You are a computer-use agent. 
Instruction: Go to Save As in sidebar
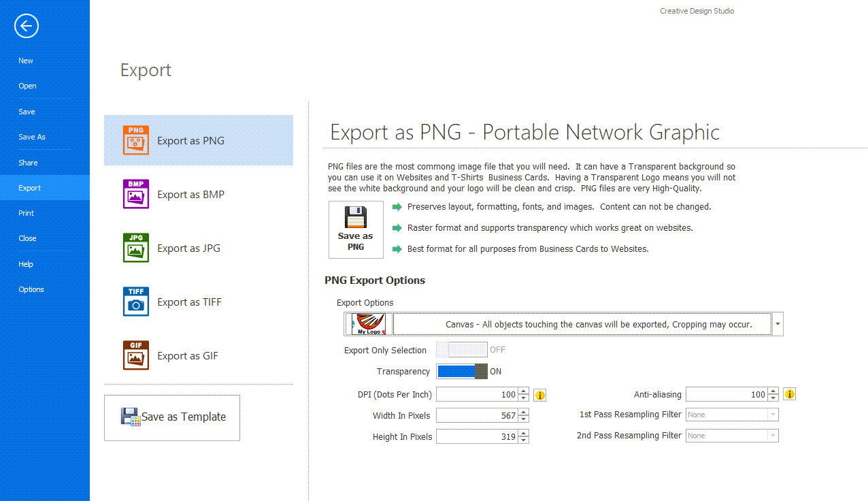click(x=32, y=137)
